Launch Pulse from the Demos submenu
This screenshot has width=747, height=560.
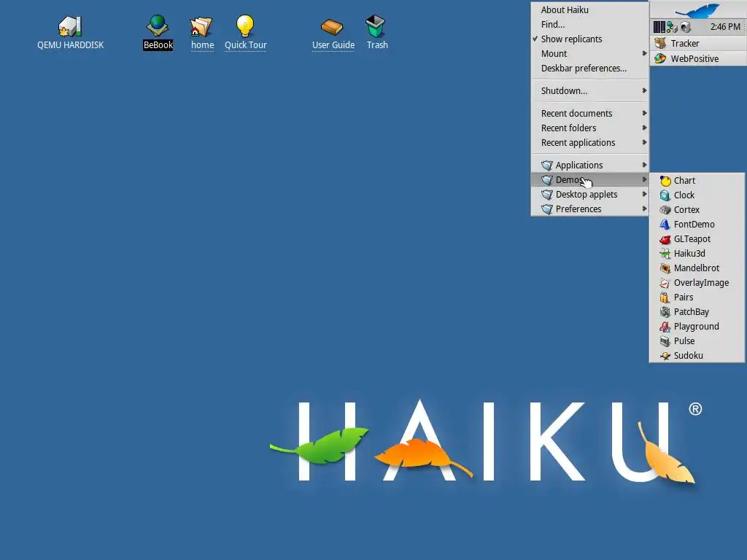click(697, 341)
